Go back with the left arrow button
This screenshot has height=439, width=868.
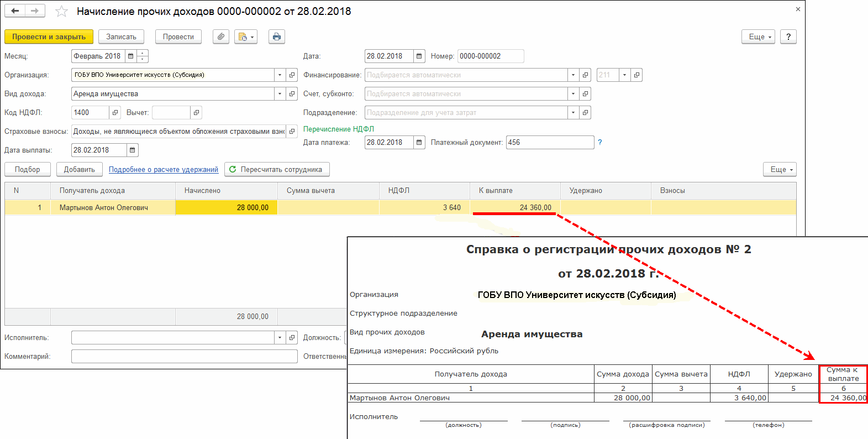point(15,11)
